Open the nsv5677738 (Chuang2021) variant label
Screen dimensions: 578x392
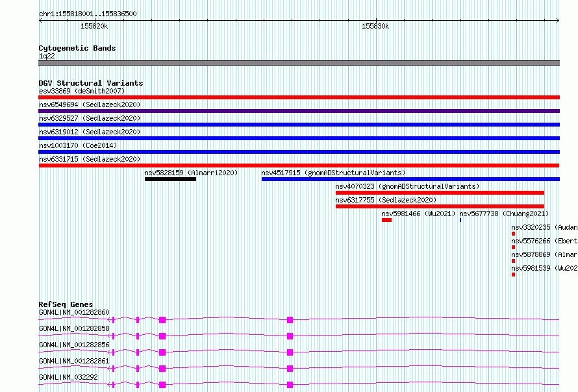[504, 214]
